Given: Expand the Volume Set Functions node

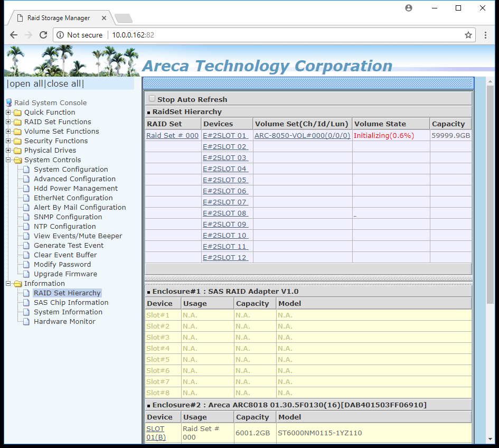Looking at the screenshot, I should pos(8,132).
